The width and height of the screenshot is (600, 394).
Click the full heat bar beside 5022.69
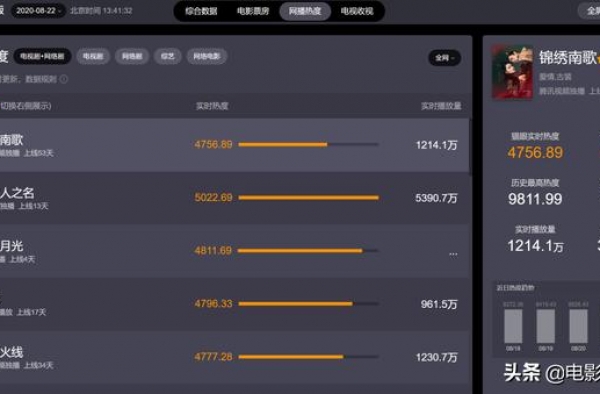(308, 198)
